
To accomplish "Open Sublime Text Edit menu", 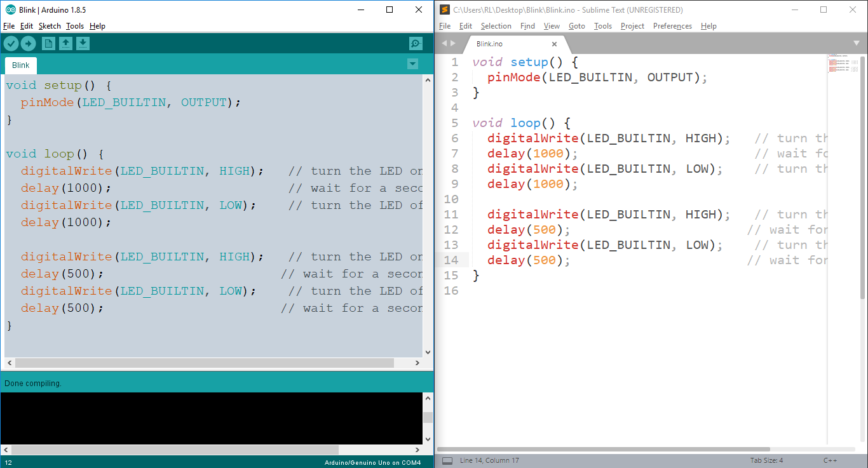I will tap(466, 26).
